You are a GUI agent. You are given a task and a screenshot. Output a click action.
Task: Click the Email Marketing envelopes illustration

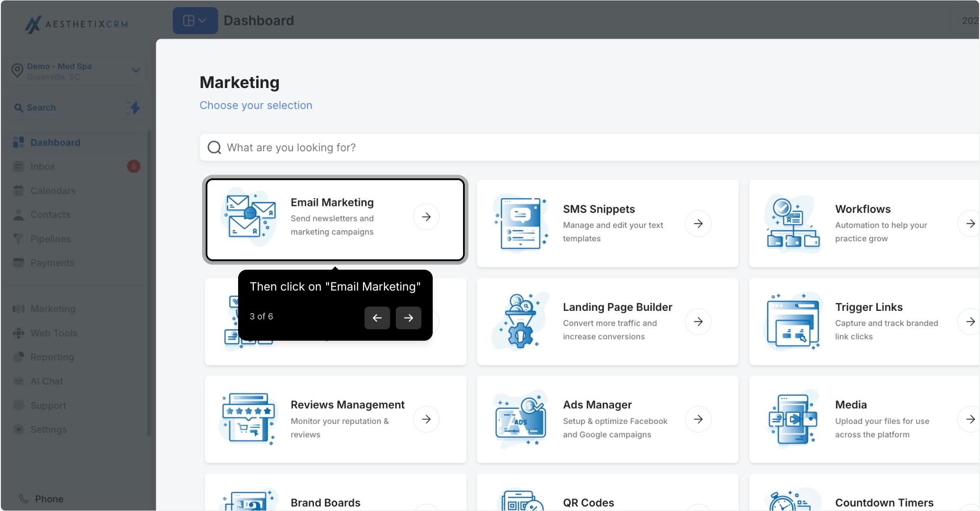[249, 217]
